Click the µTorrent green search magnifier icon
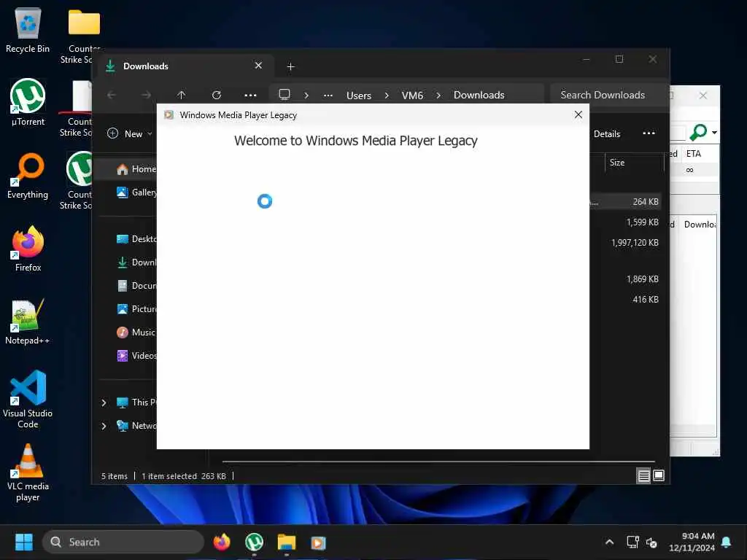The image size is (747, 560). pos(698,132)
